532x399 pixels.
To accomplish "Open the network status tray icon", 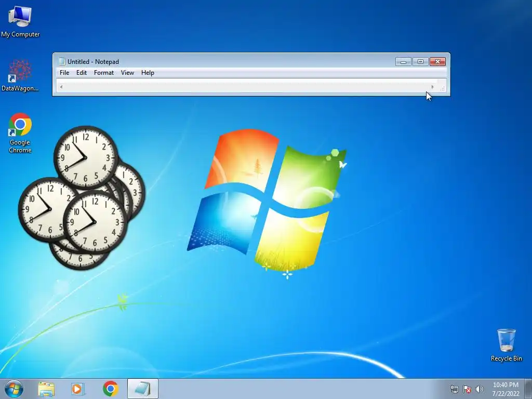I will pyautogui.click(x=454, y=389).
